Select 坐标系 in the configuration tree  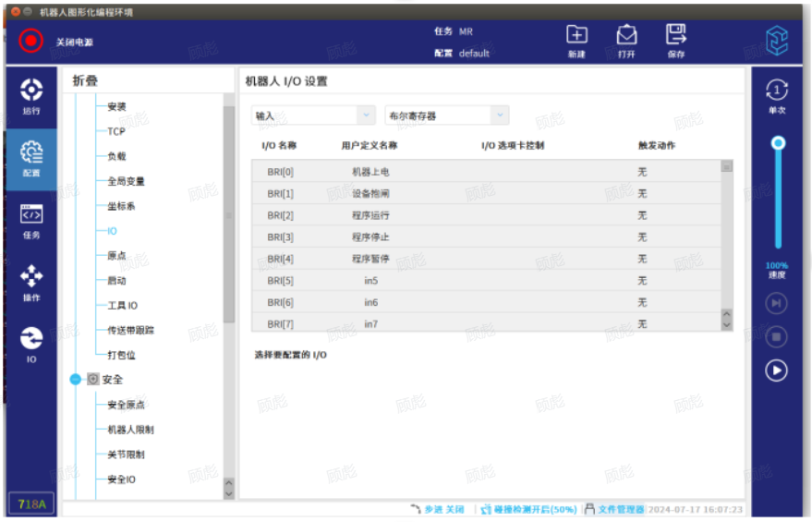tap(121, 206)
